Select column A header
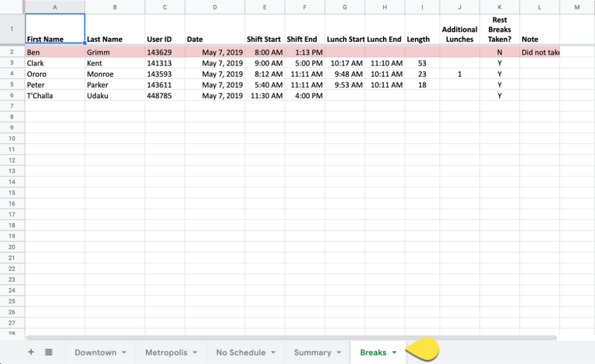This screenshot has height=364, width=595. [55, 7]
